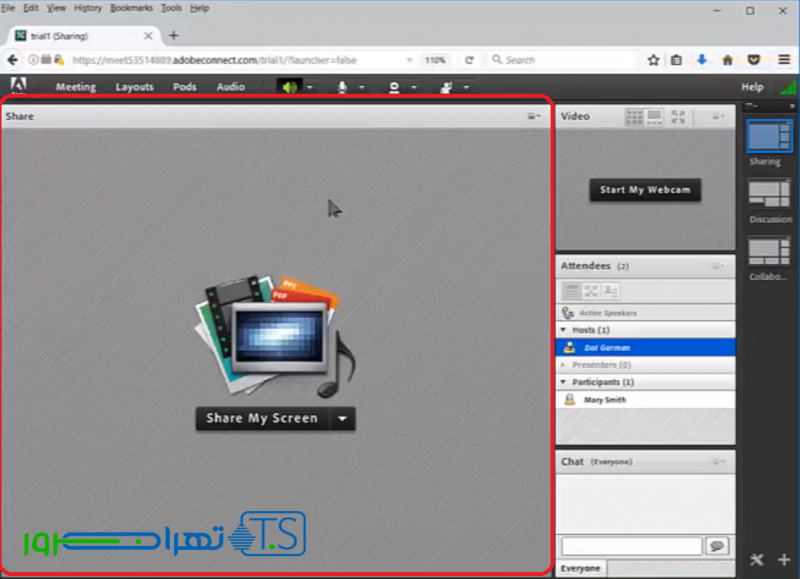The height and width of the screenshot is (579, 800).
Task: Open the microphone options dropdown arrow
Action: click(x=362, y=87)
